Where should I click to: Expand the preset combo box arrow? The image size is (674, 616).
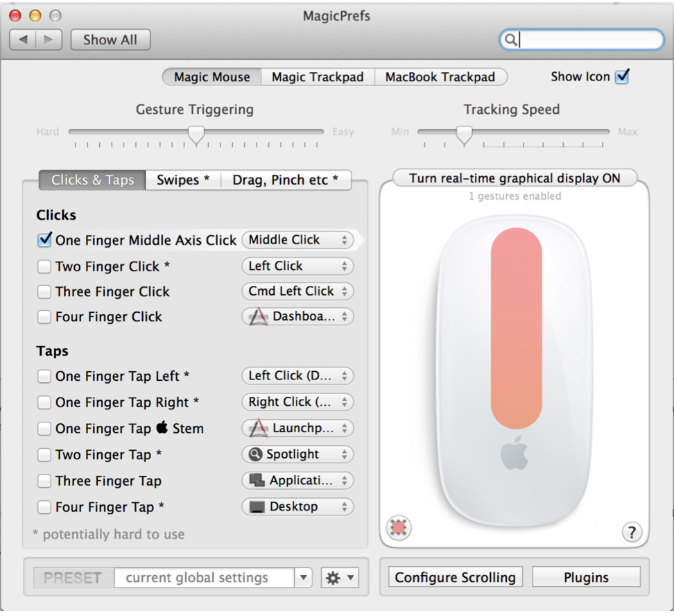[x=303, y=578]
